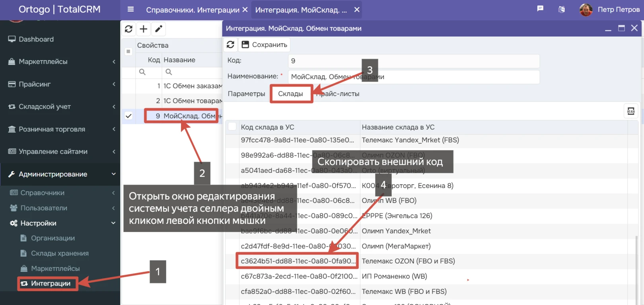644x305 pixels.
Task: Collapse the Администрирование menu chevron
Action: pyautogui.click(x=114, y=174)
